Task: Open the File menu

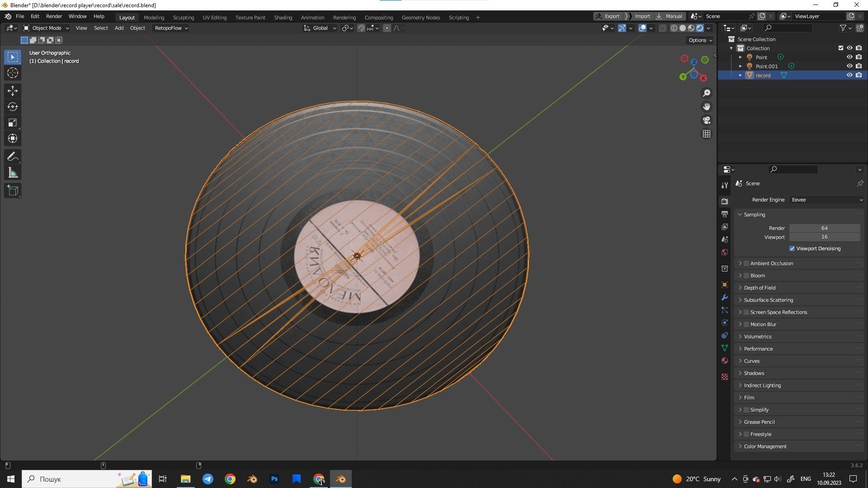Action: coord(20,16)
